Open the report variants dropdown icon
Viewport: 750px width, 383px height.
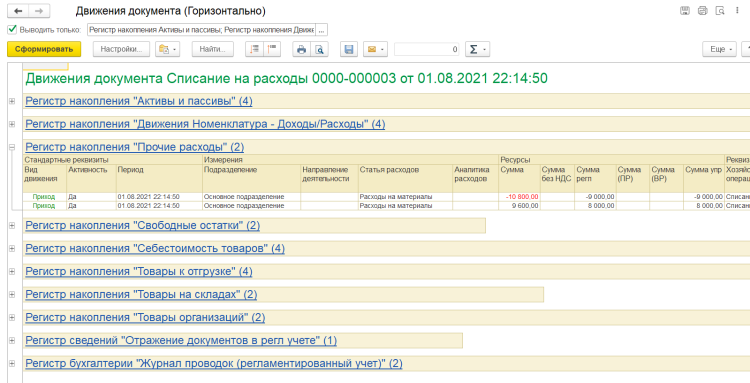point(167,49)
